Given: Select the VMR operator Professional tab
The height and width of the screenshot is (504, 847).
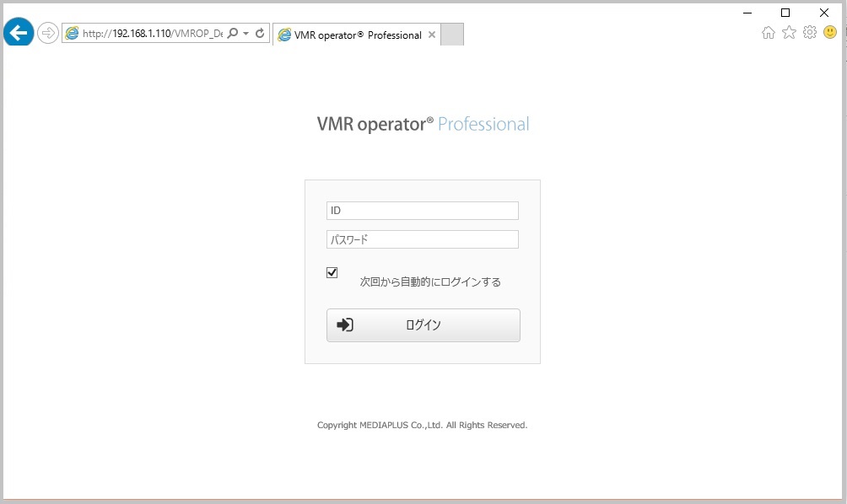Looking at the screenshot, I should [x=357, y=35].
